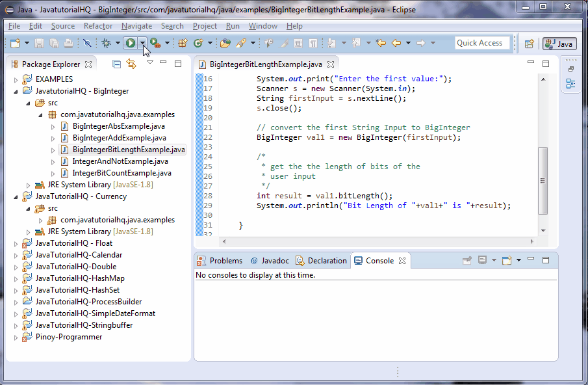The image size is (588, 385).
Task: Click inside the Quick Access field
Action: click(x=482, y=42)
